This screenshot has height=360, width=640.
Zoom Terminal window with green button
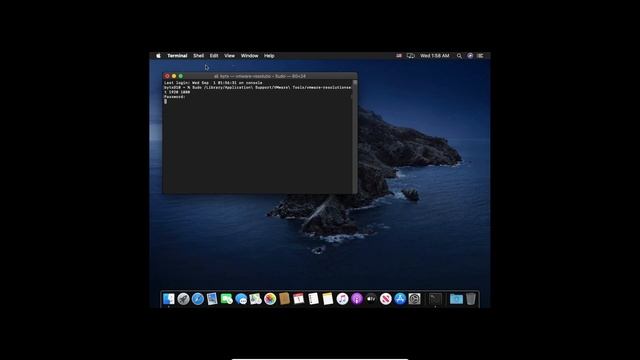(181, 76)
